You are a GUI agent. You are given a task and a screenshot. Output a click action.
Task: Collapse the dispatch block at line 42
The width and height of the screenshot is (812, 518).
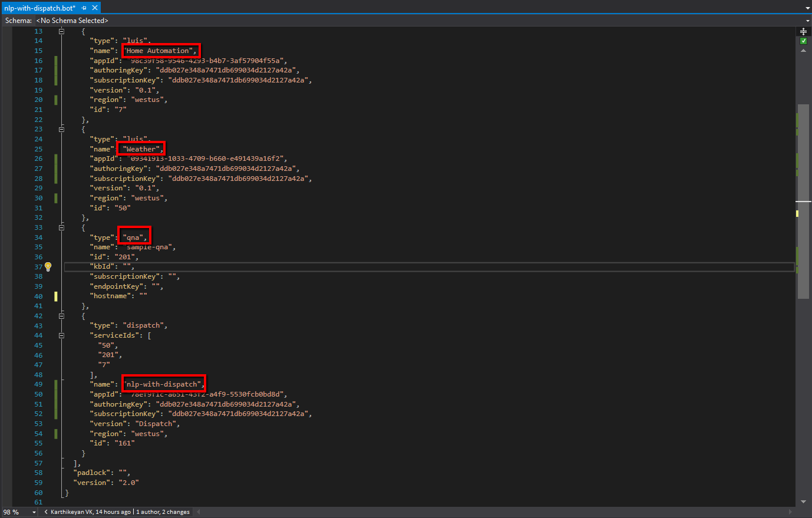pos(61,316)
